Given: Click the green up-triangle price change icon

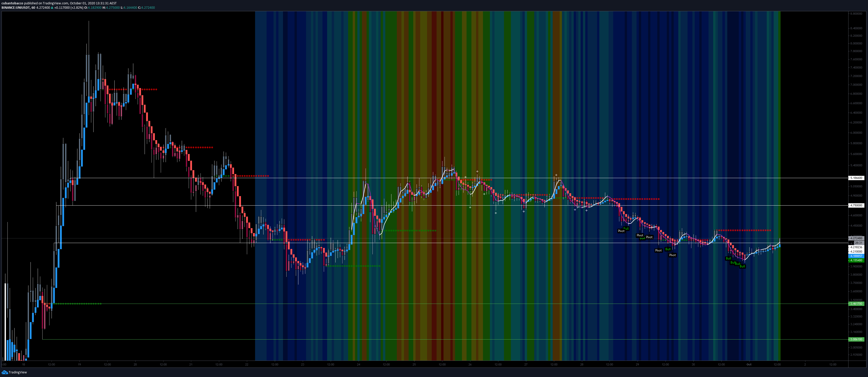Looking at the screenshot, I should [x=52, y=7].
